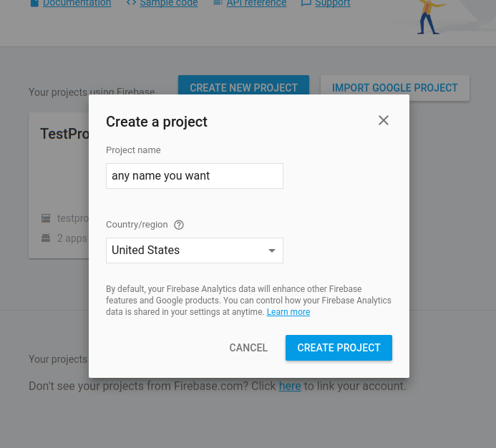Open the Support link
Image resolution: width=496 pixels, height=448 pixels.
tap(333, 3)
